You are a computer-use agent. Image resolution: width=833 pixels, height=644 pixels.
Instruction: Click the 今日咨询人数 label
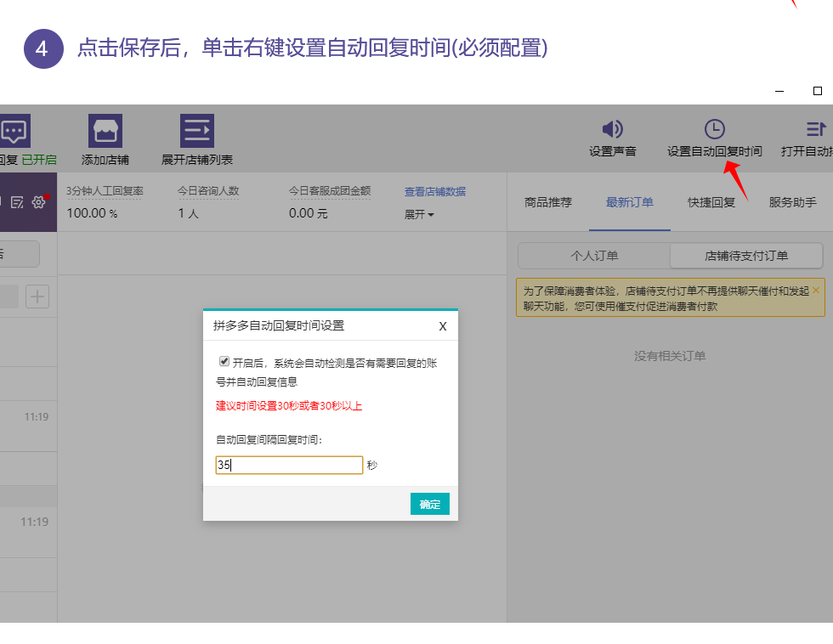point(208,191)
